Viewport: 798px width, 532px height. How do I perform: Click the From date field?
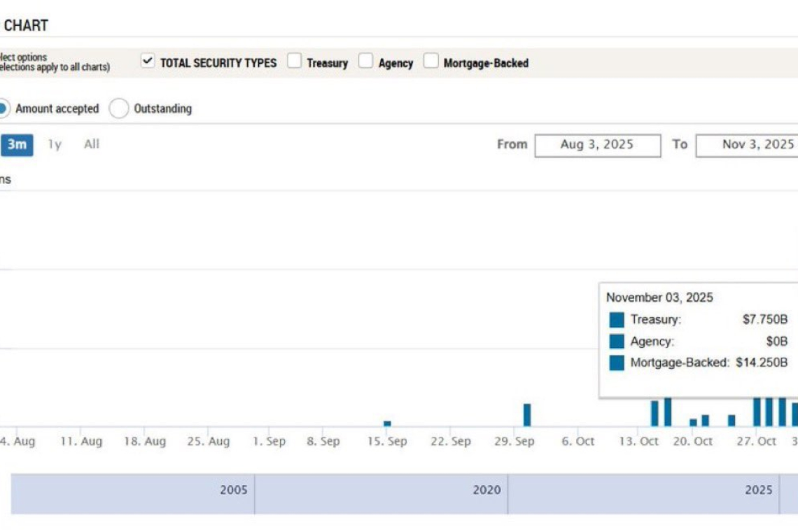click(x=597, y=145)
